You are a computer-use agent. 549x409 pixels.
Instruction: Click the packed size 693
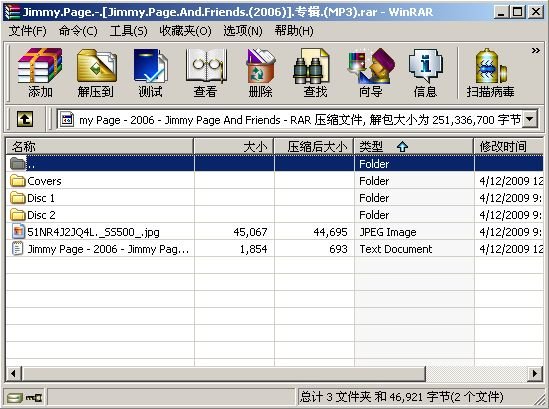tap(338, 249)
